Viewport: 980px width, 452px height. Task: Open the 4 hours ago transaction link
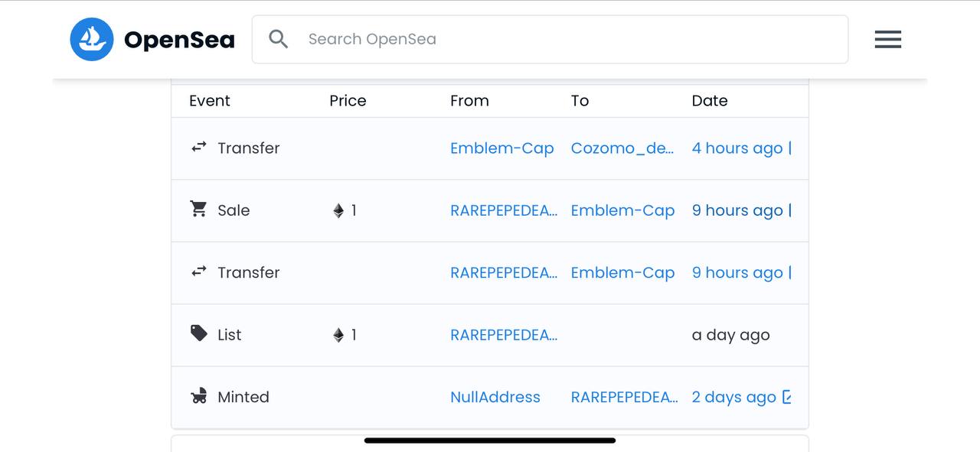[737, 148]
